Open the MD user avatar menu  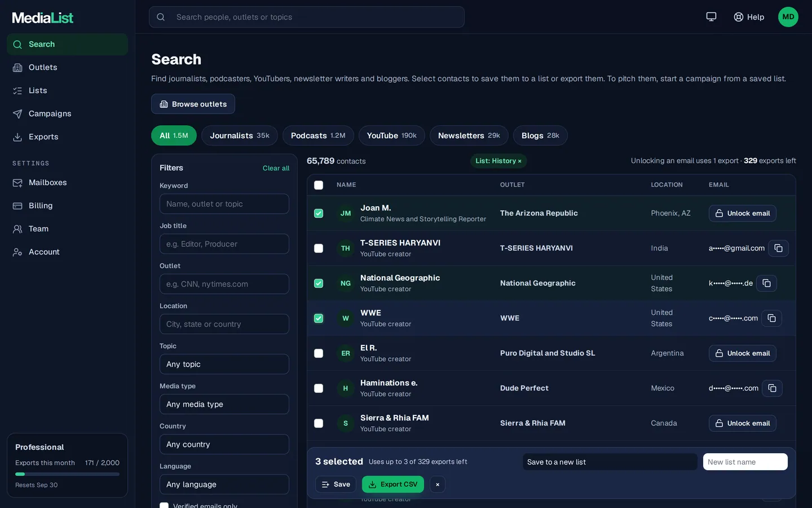pos(788,17)
